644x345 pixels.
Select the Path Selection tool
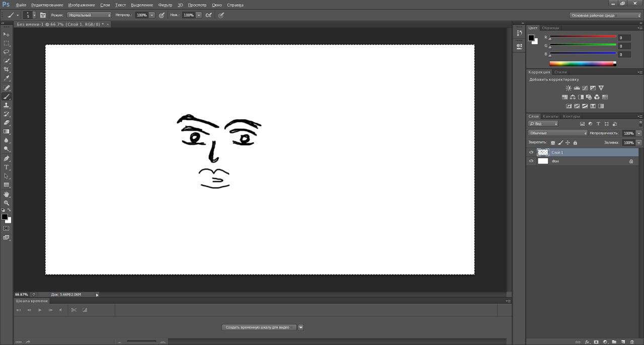pos(7,176)
